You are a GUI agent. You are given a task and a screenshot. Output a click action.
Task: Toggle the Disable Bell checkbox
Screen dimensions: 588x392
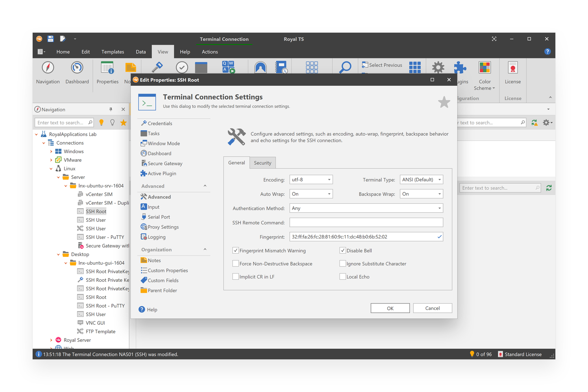click(x=343, y=251)
